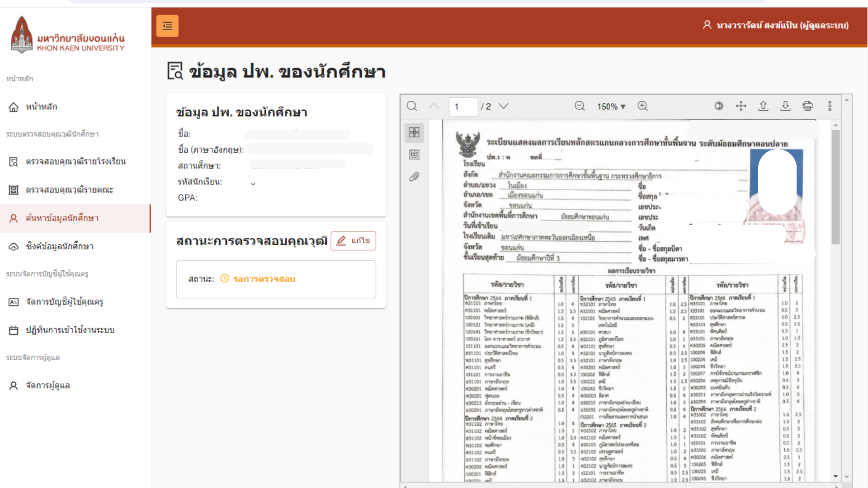
Task: Open the 150% zoom level dropdown
Action: tap(611, 107)
